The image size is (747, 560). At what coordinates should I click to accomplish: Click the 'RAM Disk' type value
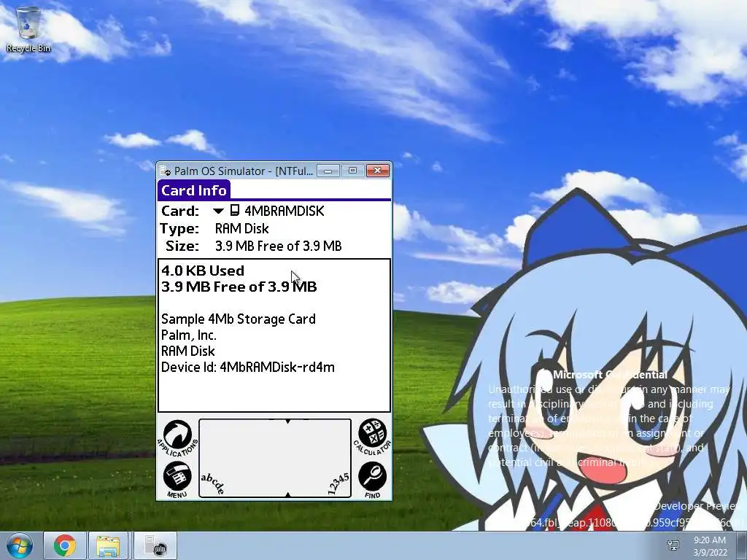point(241,228)
